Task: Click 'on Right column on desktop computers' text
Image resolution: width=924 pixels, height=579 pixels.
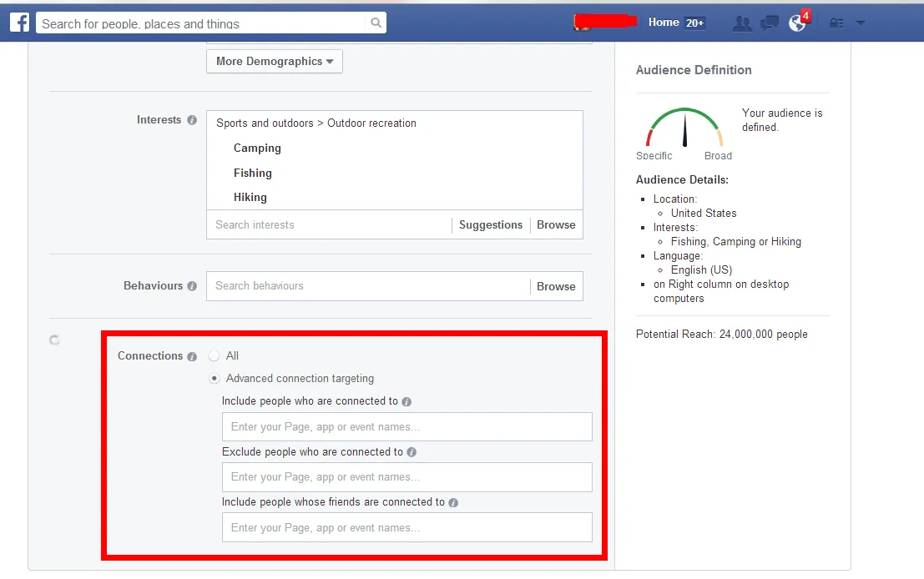Action: pyautogui.click(x=720, y=291)
